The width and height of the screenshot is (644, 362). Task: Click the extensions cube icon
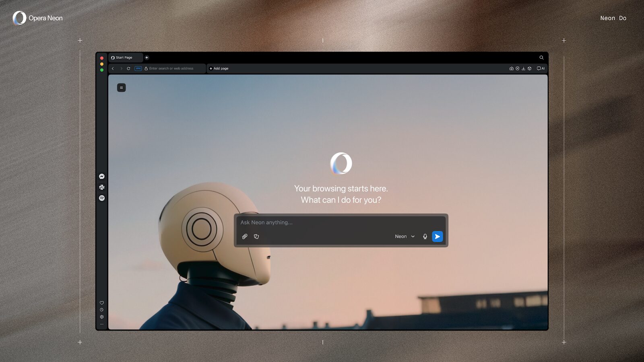(529, 69)
